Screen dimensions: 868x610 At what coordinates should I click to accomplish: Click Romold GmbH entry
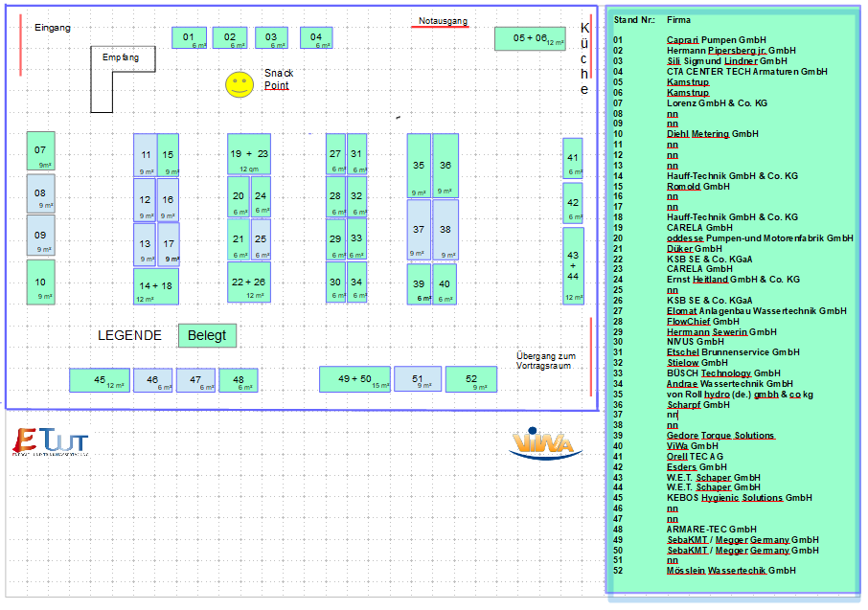[698, 187]
